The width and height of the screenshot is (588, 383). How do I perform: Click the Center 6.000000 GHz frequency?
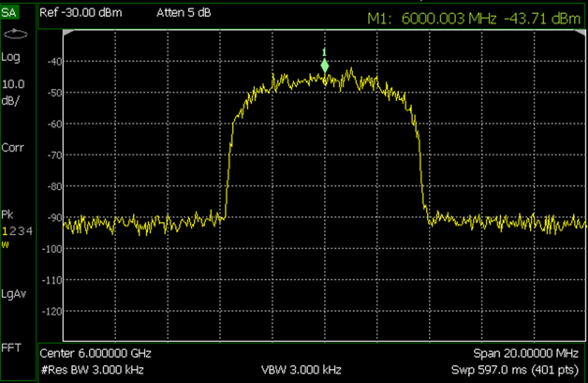point(92,354)
